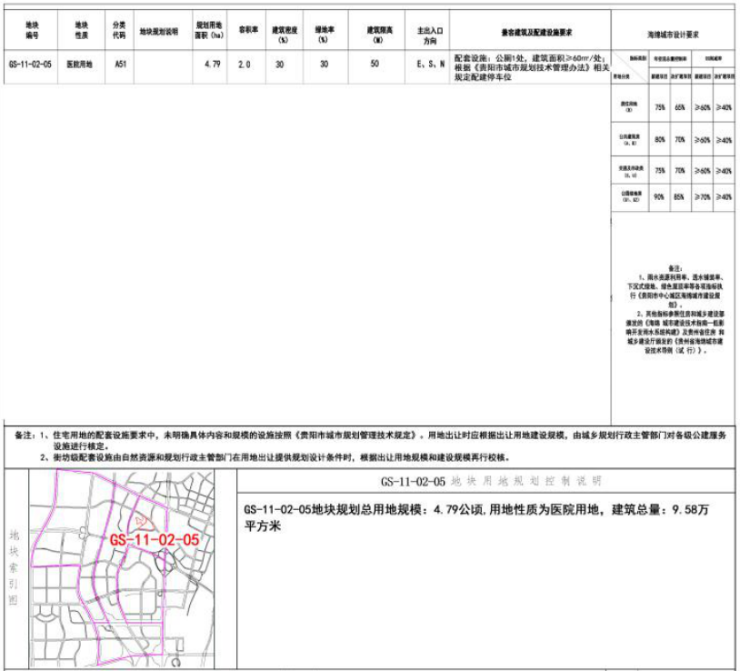
Task: Click the 医院用地 land-use cell
Action: click(x=79, y=64)
